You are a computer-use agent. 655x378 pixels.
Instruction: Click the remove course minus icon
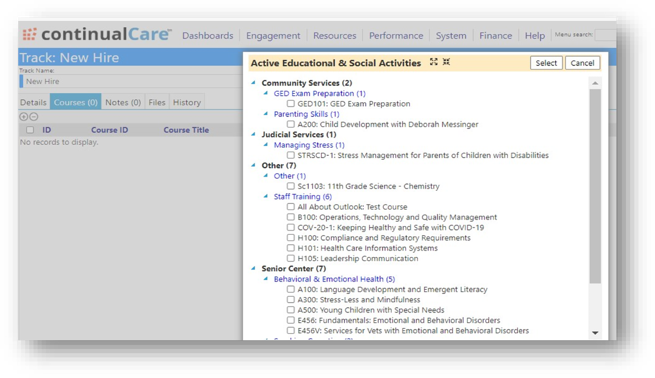pyautogui.click(x=34, y=117)
